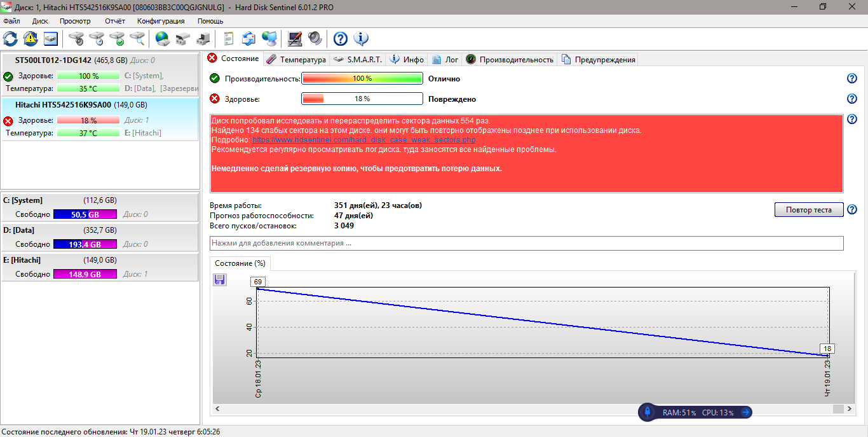Open the Инфо tab
Screen dimensions: 868x437
tap(407, 59)
